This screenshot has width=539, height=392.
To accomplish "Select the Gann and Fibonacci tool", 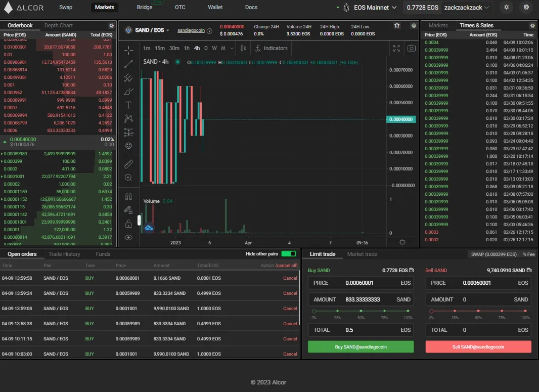I will pyautogui.click(x=128, y=78).
